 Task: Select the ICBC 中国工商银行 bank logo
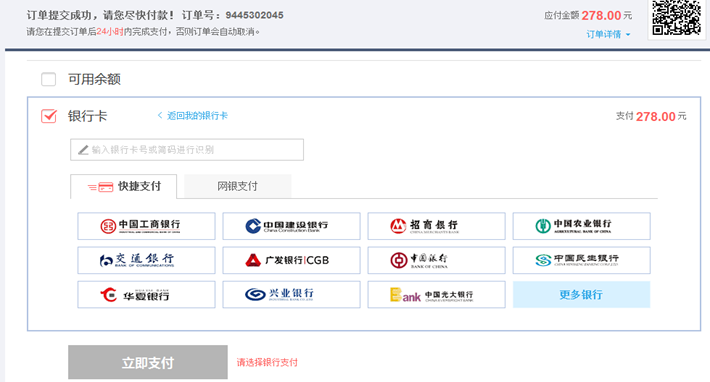point(146,226)
